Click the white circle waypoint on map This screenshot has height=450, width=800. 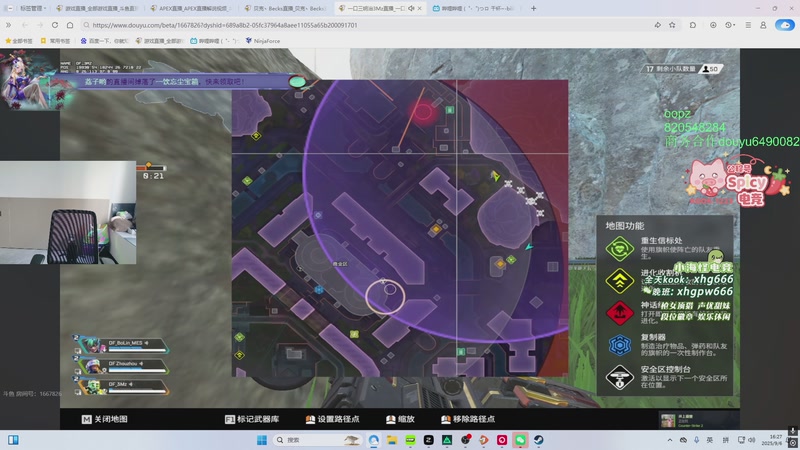[385, 296]
